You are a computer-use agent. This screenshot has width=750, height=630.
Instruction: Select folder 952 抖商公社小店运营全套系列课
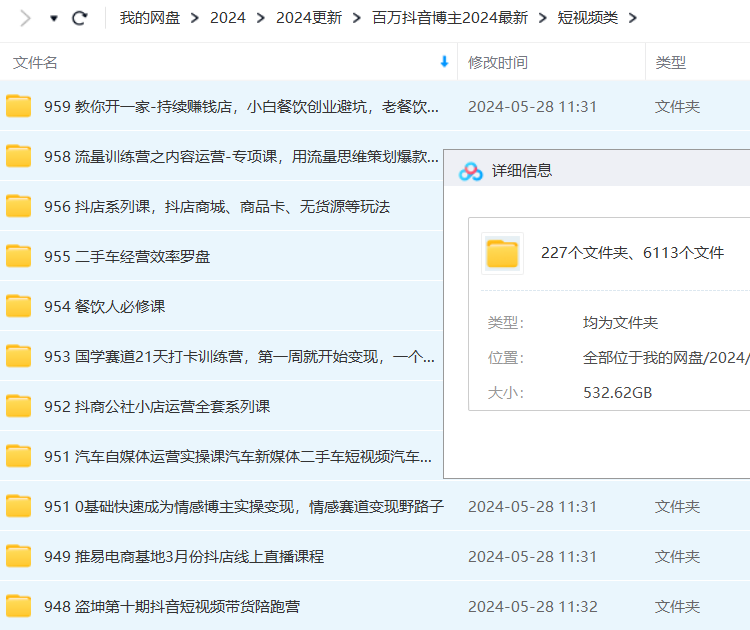(x=171, y=406)
